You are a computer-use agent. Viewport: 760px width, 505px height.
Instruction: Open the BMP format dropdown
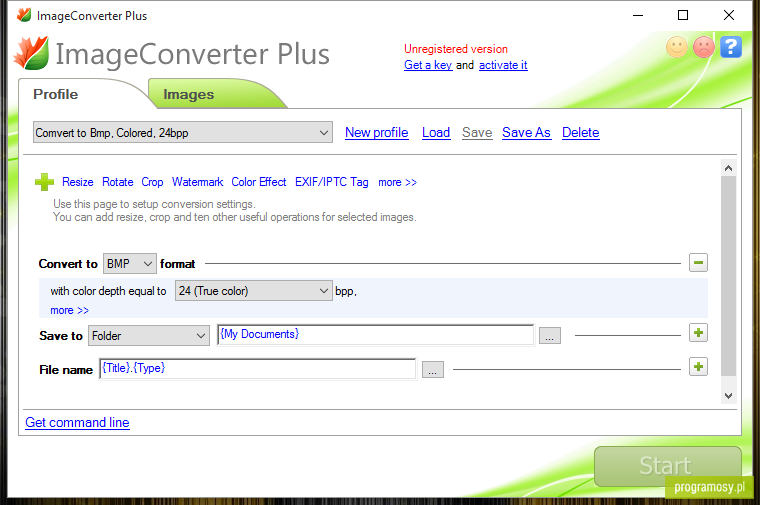[x=129, y=264]
